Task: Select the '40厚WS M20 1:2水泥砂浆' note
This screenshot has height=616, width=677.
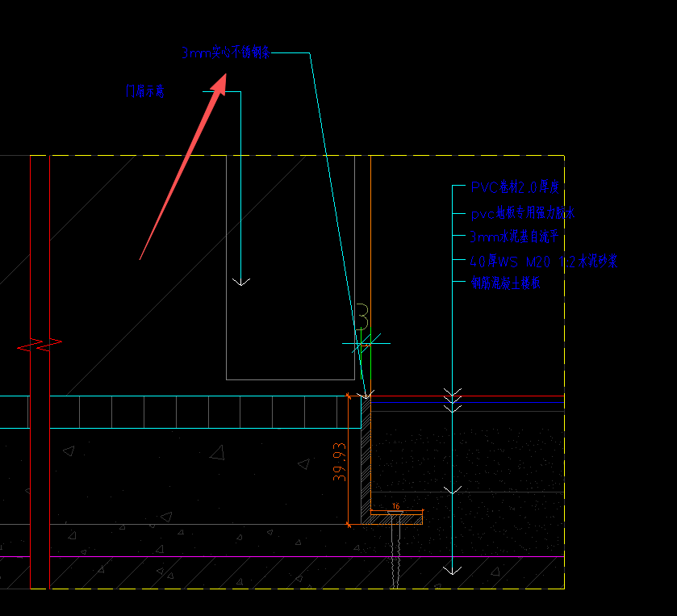Action: (543, 262)
